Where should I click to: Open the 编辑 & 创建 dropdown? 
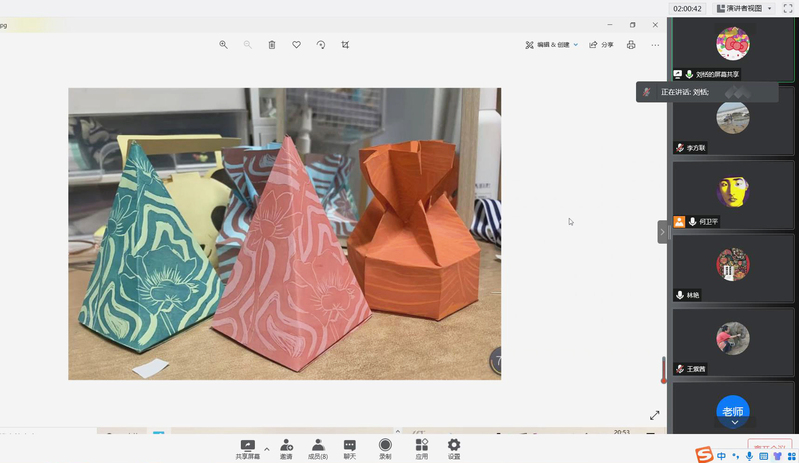[x=552, y=45]
